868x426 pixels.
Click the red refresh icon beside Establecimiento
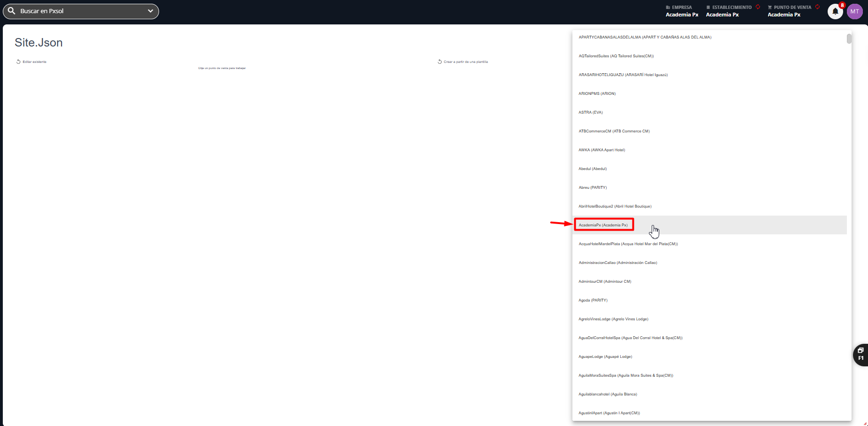tap(758, 7)
